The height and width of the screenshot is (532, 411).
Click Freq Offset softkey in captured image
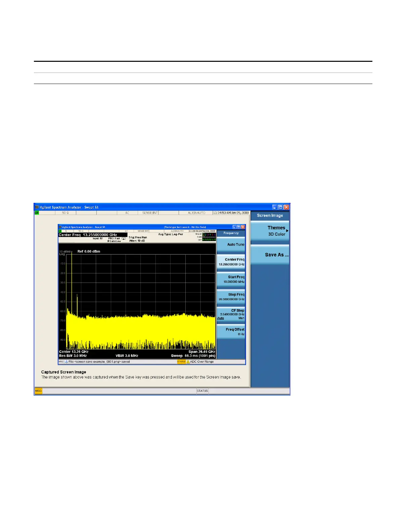pyautogui.click(x=231, y=331)
